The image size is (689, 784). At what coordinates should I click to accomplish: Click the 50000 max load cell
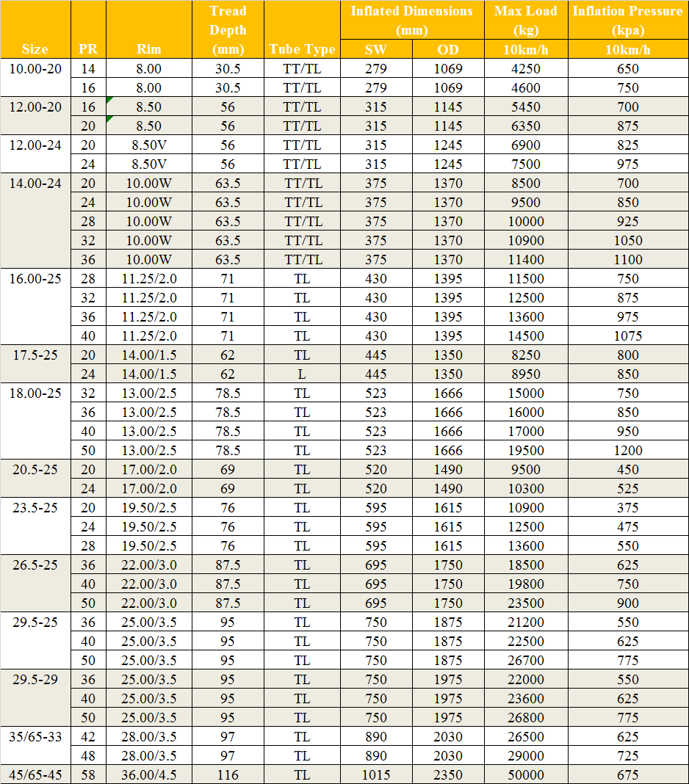pyautogui.click(x=525, y=774)
